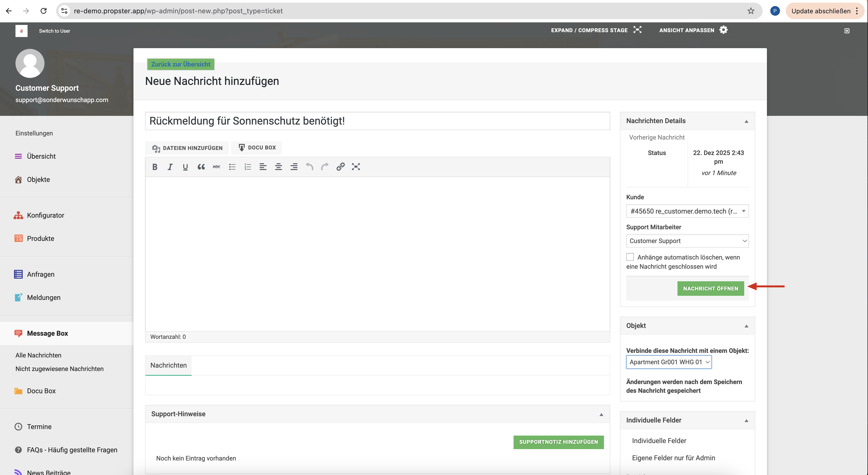The image size is (868, 475).
Task: Go back via Zurück zur Übersicht
Action: pyautogui.click(x=181, y=64)
